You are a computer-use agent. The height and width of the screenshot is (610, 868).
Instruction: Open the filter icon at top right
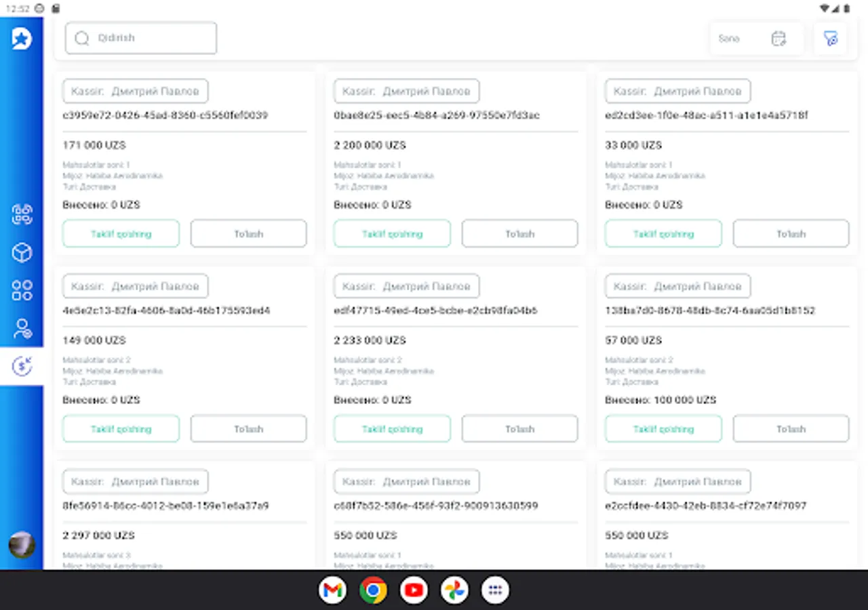(831, 39)
